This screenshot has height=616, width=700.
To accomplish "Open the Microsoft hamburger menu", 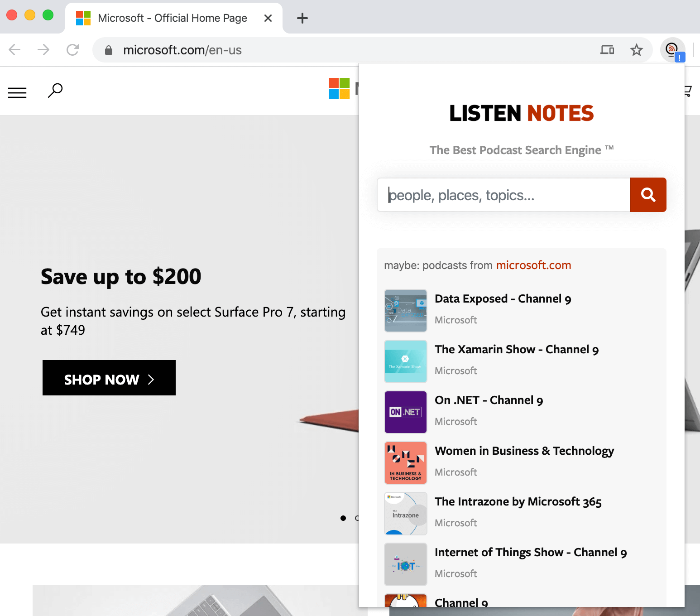I will (x=17, y=92).
